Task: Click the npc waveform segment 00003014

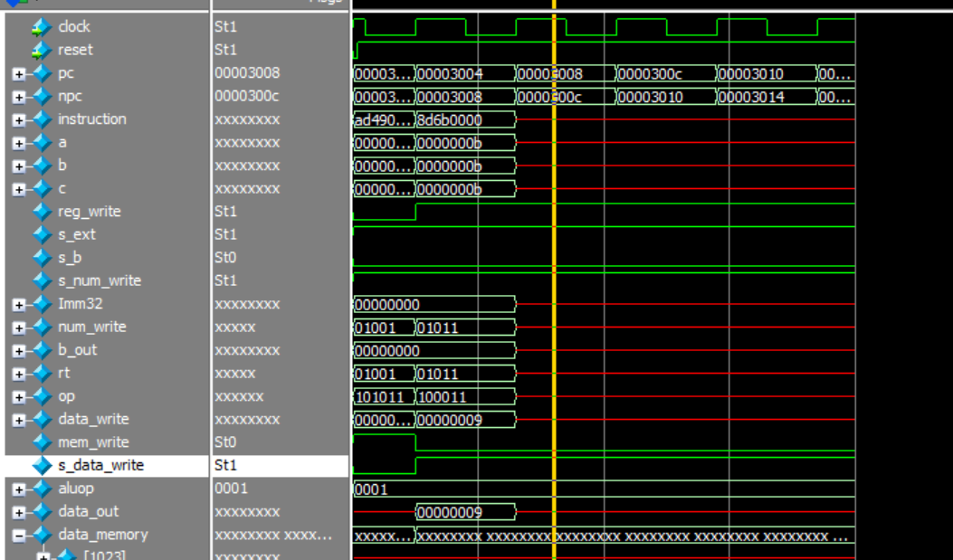Action: pos(767,97)
